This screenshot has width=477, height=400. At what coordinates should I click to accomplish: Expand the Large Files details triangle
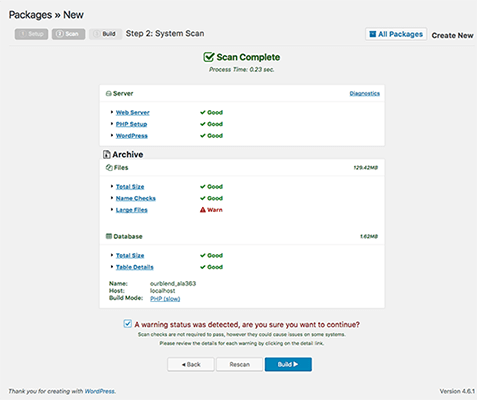tap(112, 209)
